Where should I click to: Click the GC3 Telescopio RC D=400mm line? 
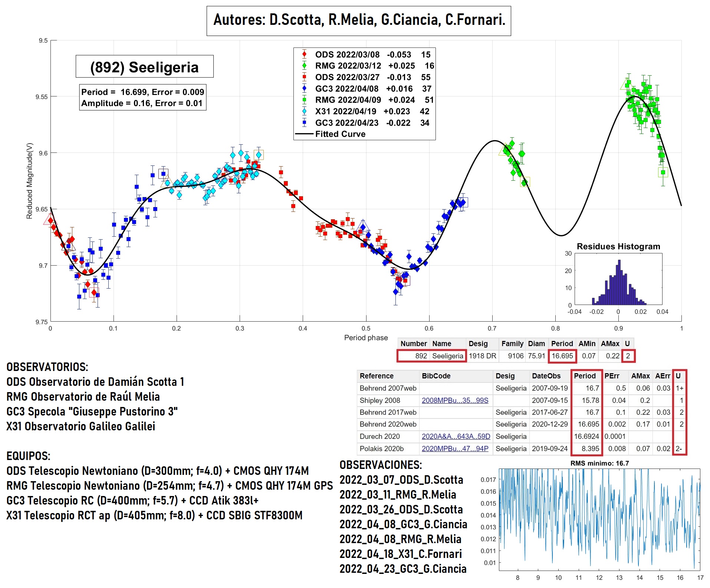click(132, 500)
